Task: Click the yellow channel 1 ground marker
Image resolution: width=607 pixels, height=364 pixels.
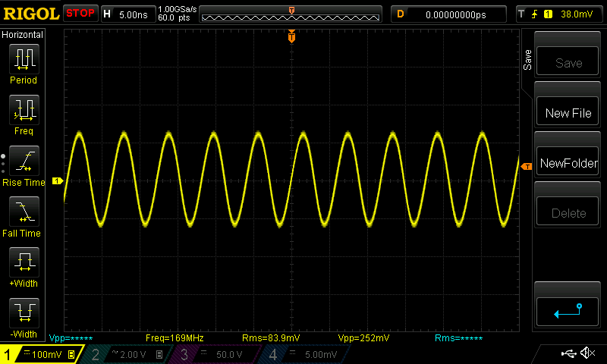Action: pos(58,180)
